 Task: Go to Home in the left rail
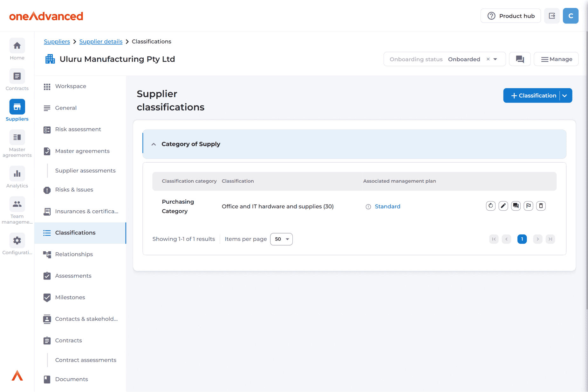click(17, 49)
